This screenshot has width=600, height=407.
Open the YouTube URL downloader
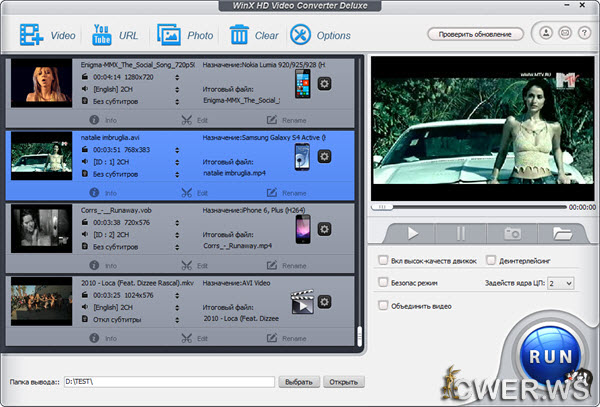(x=115, y=35)
